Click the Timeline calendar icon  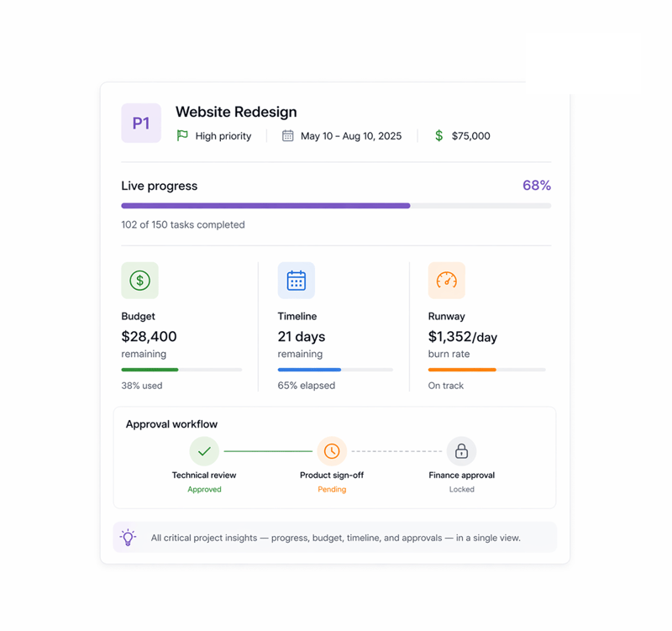pos(296,281)
